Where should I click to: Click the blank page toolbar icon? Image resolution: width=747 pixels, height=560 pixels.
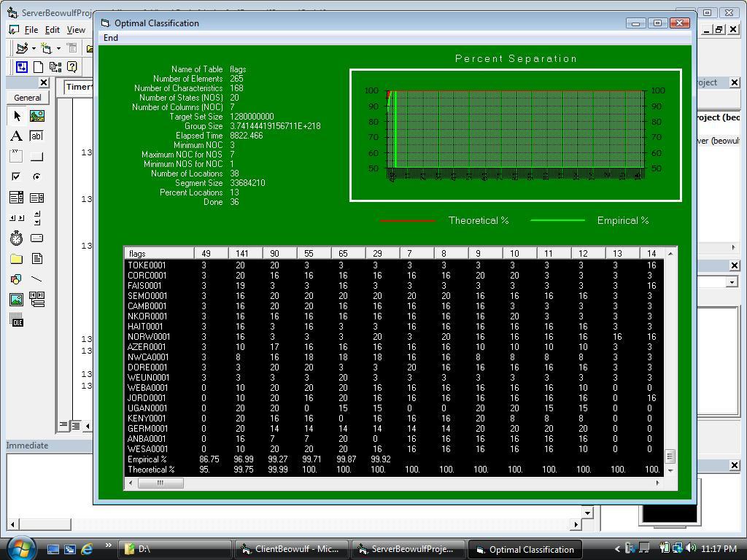(38, 67)
